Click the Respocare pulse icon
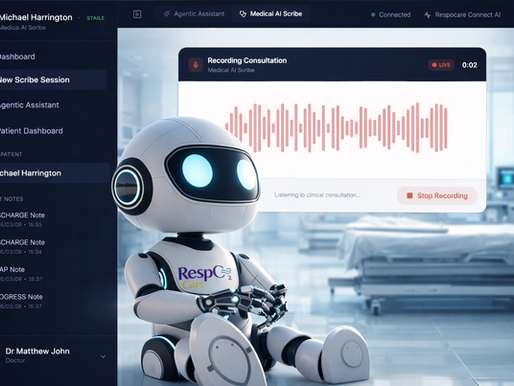Viewport: 514px width, 386px height. (428, 15)
